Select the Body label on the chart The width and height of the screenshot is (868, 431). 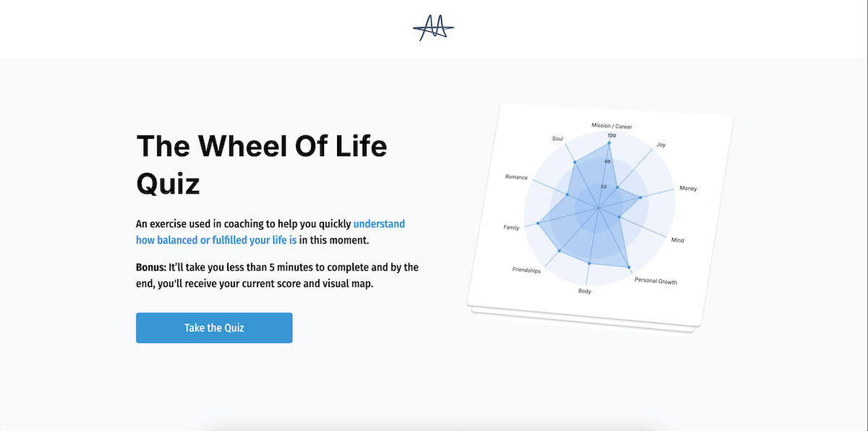point(584,291)
